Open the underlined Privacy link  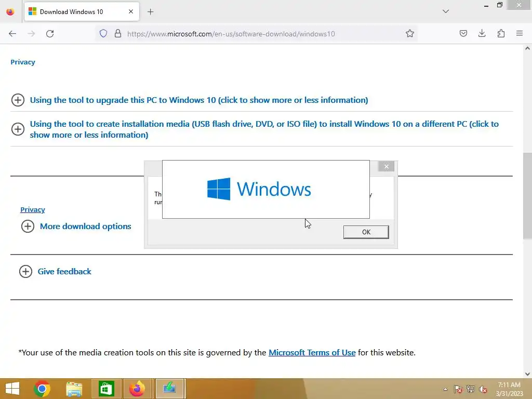33,210
